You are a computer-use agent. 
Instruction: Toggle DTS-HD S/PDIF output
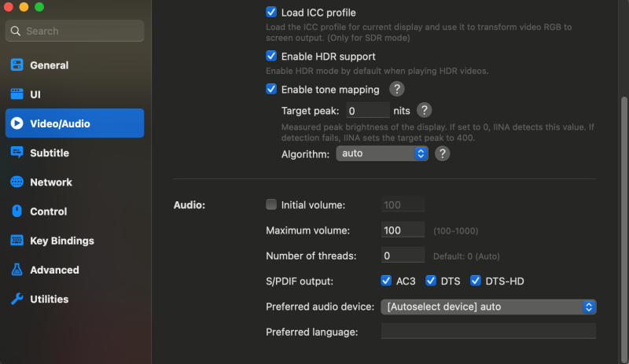coord(476,281)
